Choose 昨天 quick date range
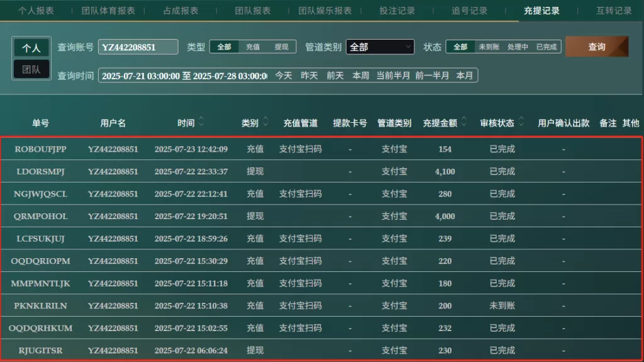Screen dimensions: 644x362 click(309, 76)
